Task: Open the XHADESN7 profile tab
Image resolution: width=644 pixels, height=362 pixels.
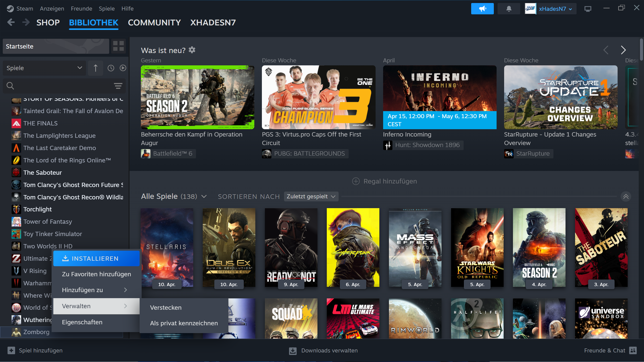Action: point(213,23)
